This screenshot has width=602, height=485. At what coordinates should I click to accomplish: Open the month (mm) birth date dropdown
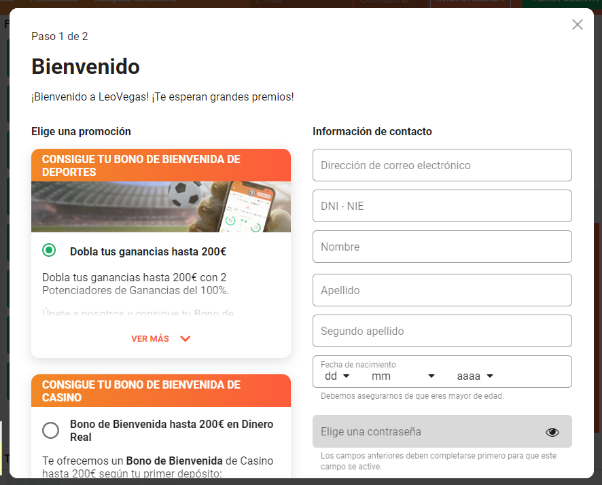coord(403,377)
